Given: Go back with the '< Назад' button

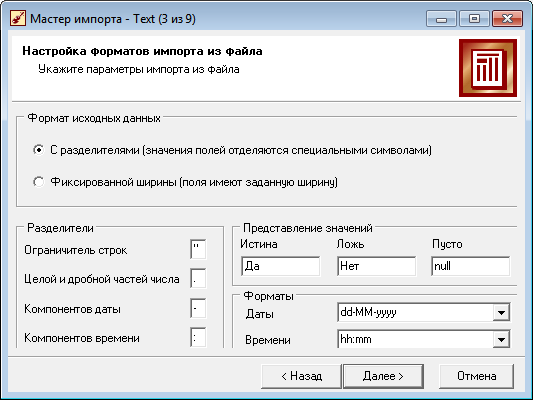Looking at the screenshot, I should coord(301,376).
